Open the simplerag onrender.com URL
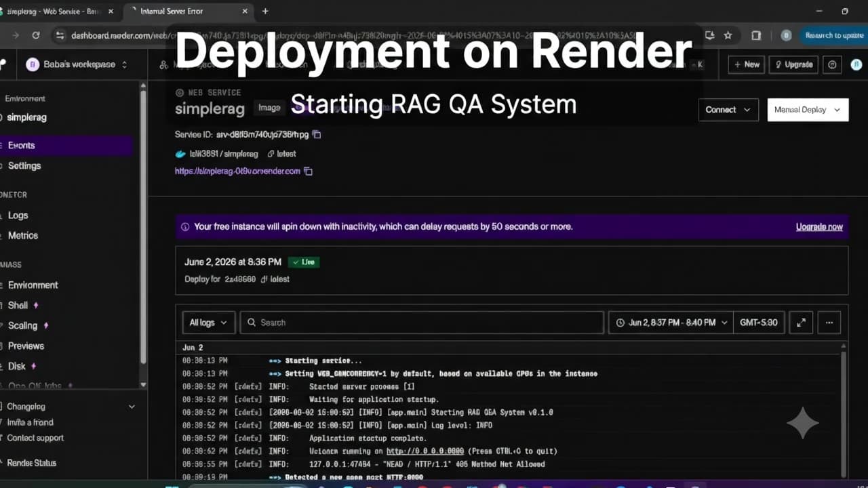 pos(237,171)
